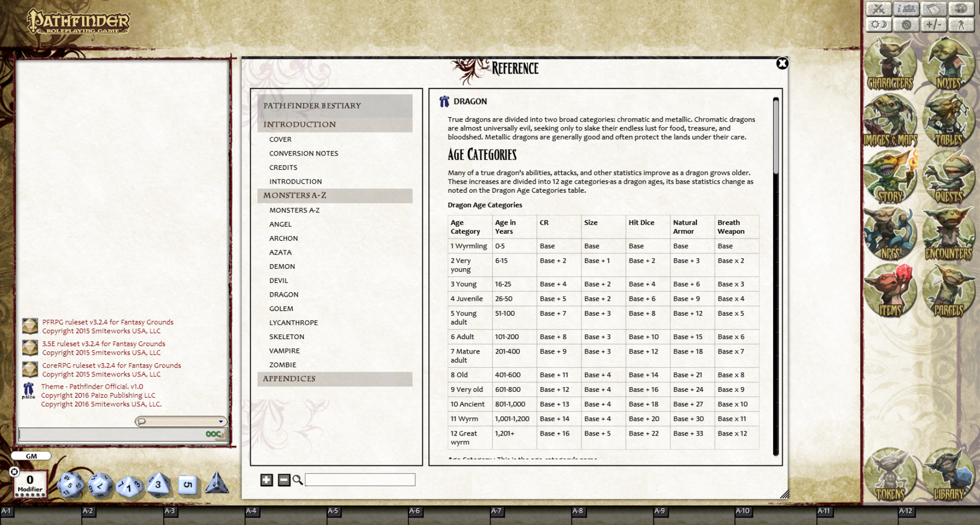This screenshot has height=525, width=980.
Task: Open the calendar tool icon
Action: (x=934, y=9)
